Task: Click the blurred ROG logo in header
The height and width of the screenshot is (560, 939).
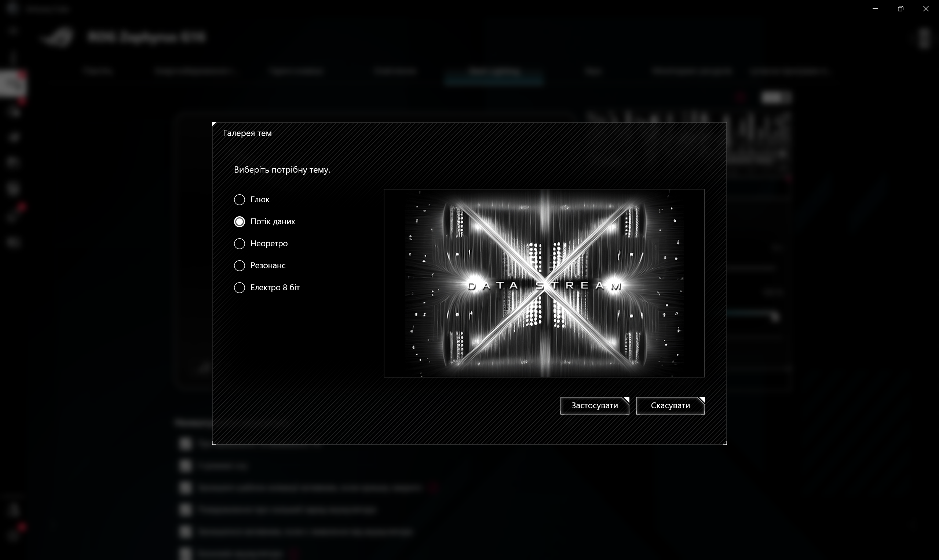Action: pos(56,37)
